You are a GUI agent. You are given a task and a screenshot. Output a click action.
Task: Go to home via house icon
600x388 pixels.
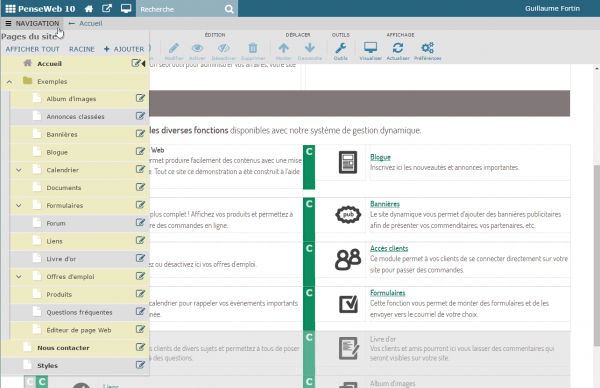pos(89,8)
